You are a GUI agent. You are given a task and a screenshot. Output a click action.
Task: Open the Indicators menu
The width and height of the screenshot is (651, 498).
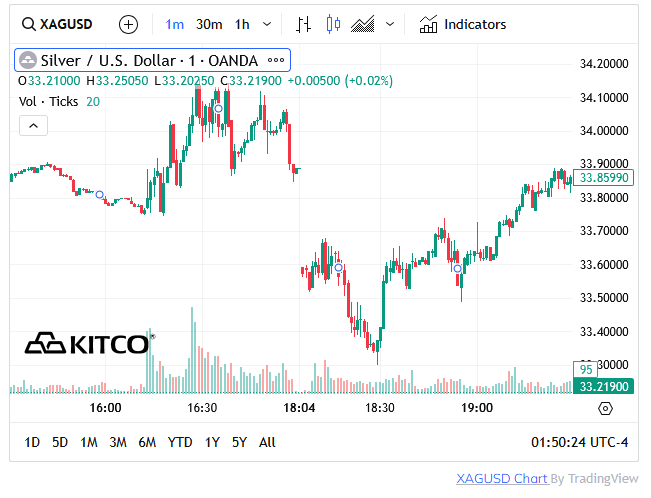click(463, 25)
